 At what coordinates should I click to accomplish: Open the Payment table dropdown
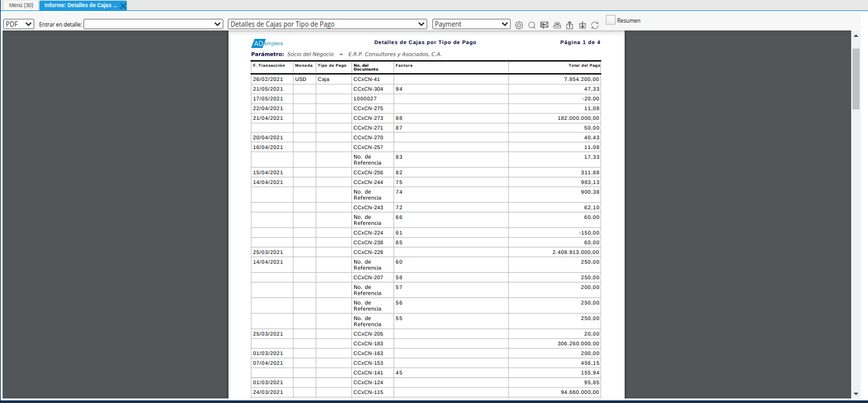471,24
